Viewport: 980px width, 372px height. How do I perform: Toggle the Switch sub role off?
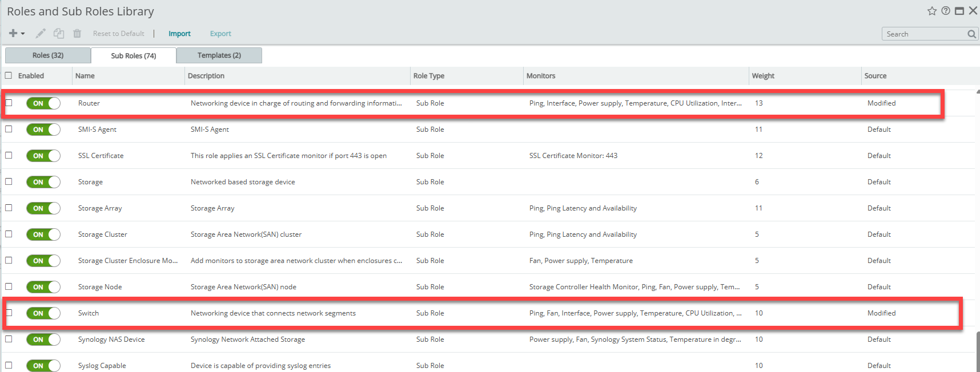pyautogui.click(x=43, y=313)
